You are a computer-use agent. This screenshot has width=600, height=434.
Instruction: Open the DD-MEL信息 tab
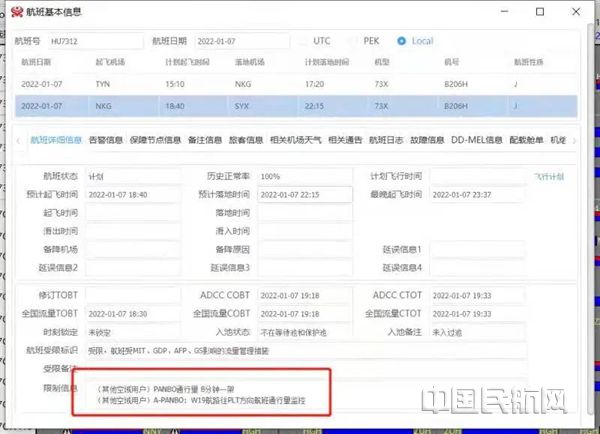[476, 141]
